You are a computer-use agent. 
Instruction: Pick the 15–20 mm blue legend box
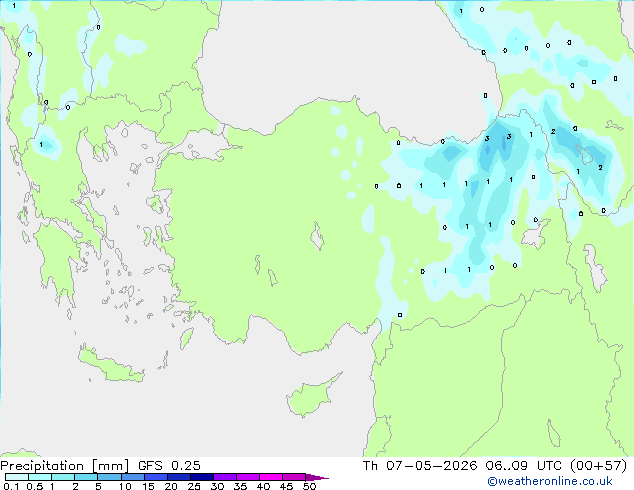[x=156, y=477]
